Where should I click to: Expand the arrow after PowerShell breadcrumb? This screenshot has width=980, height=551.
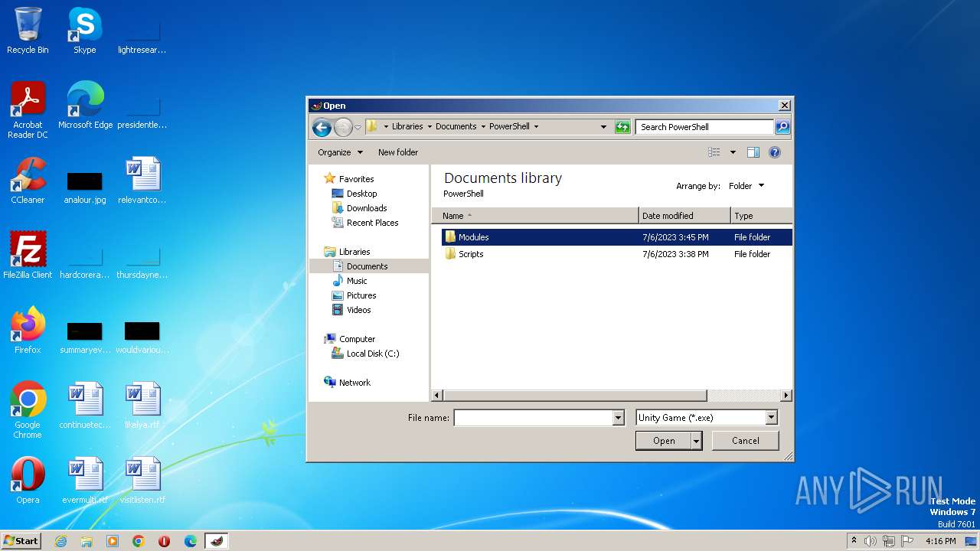tap(536, 127)
